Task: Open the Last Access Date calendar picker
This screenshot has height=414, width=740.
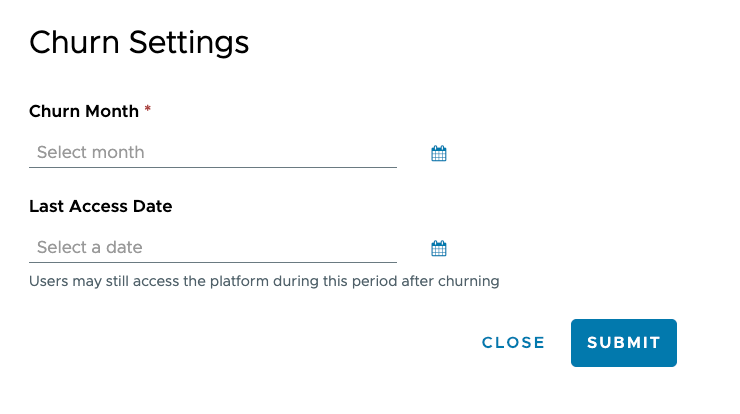Action: [x=438, y=248]
